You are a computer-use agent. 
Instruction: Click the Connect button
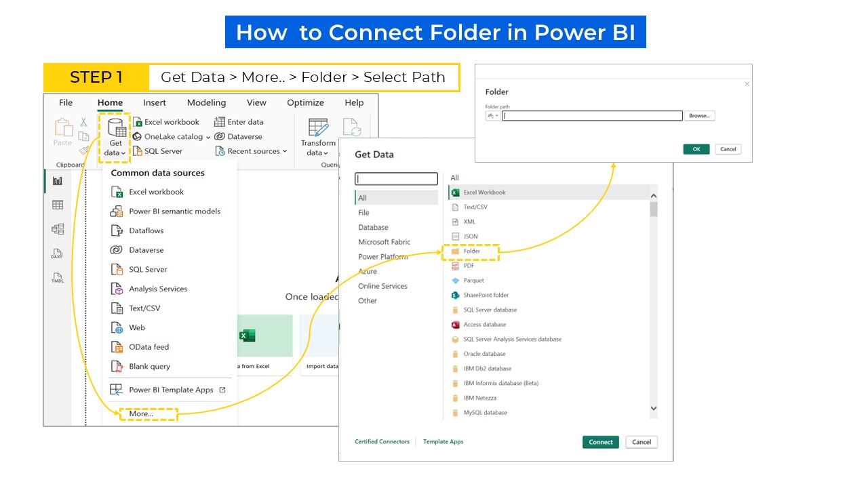(x=600, y=442)
